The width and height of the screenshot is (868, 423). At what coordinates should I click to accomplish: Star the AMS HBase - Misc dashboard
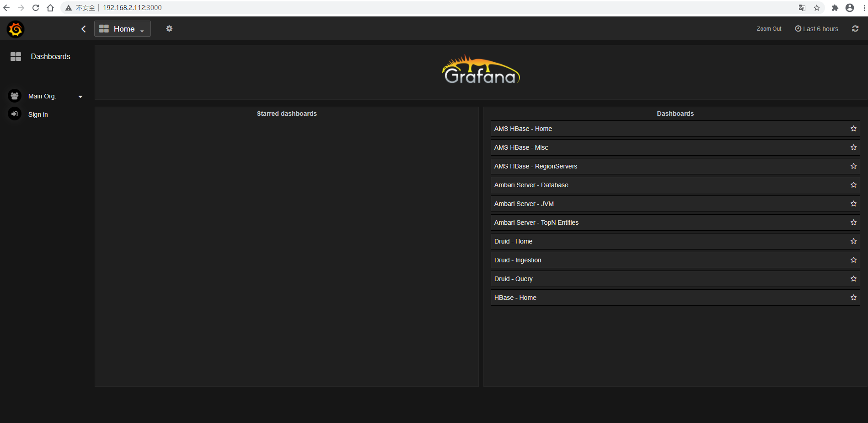pyautogui.click(x=853, y=147)
